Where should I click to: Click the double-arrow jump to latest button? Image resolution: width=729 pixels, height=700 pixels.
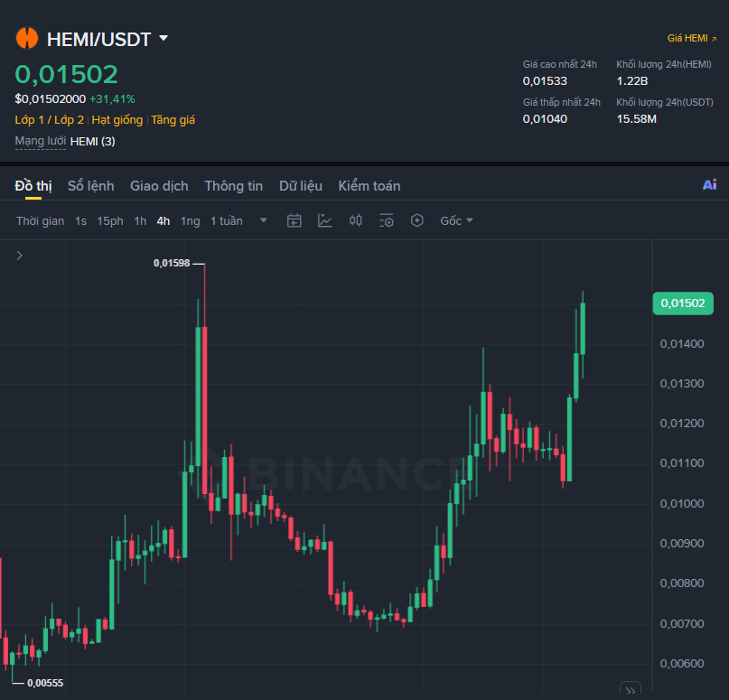[631, 690]
